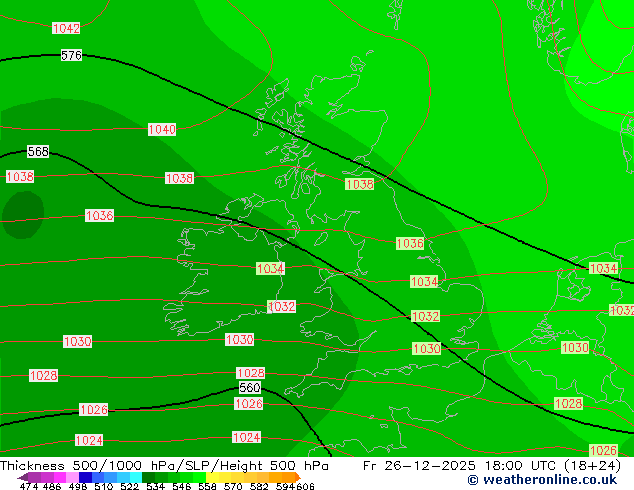The height and width of the screenshot is (490, 634).
Task: Click the 546 legend value
Action: 182,486
